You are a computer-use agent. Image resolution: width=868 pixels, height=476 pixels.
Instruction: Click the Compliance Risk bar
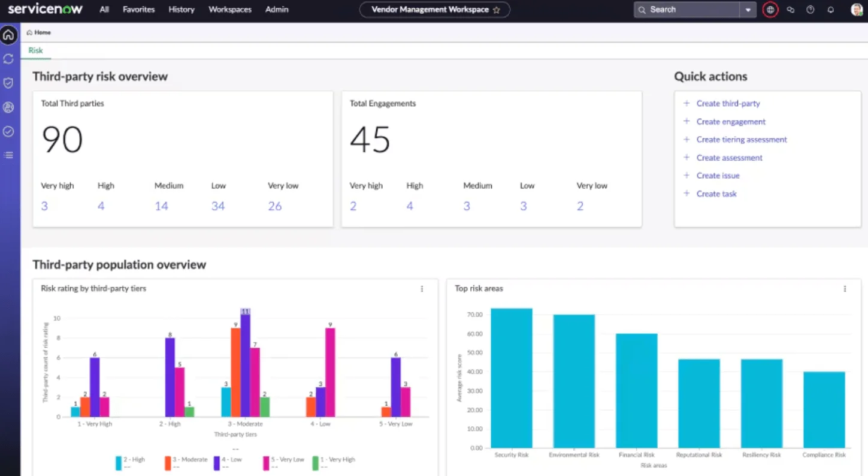pyautogui.click(x=824, y=410)
